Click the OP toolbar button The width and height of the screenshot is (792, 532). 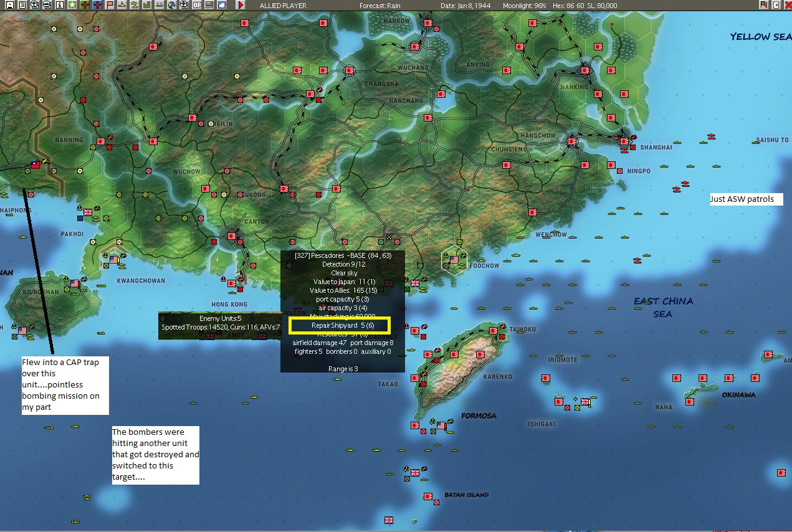point(196,5)
